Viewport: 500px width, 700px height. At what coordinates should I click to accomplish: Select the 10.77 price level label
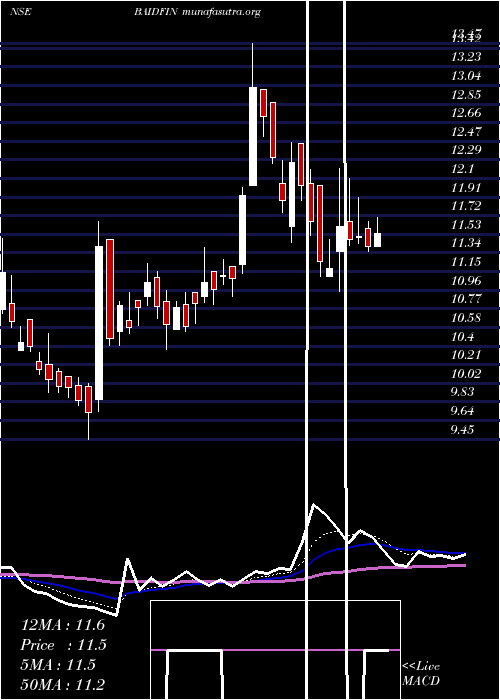[x=466, y=299]
